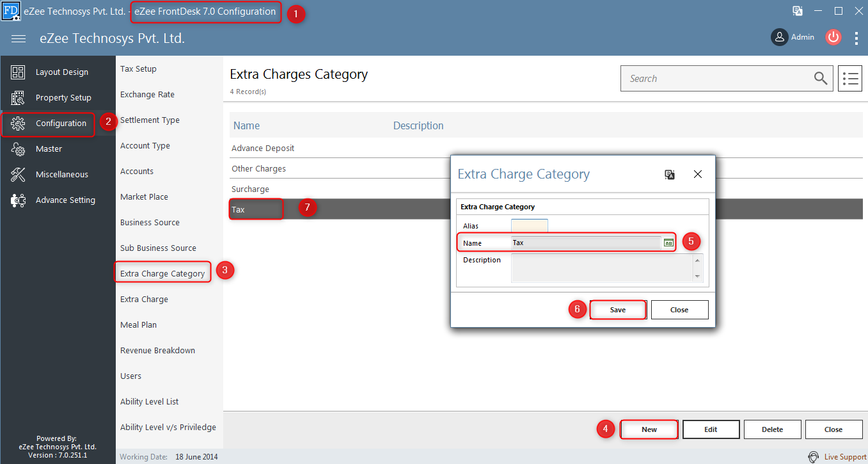
Task: Open Market Place in submenu
Action: (x=145, y=197)
